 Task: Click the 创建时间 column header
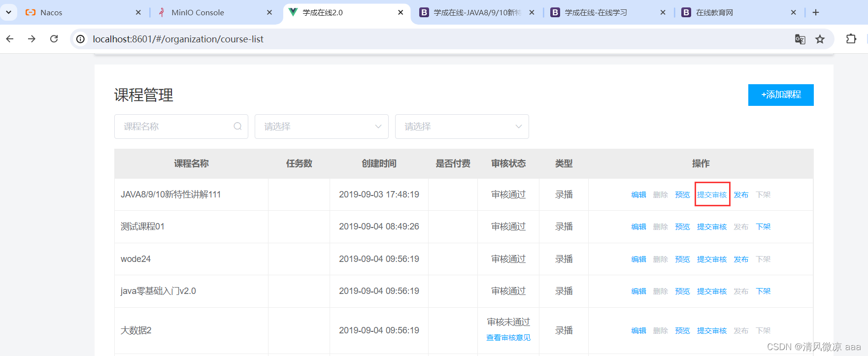click(379, 163)
